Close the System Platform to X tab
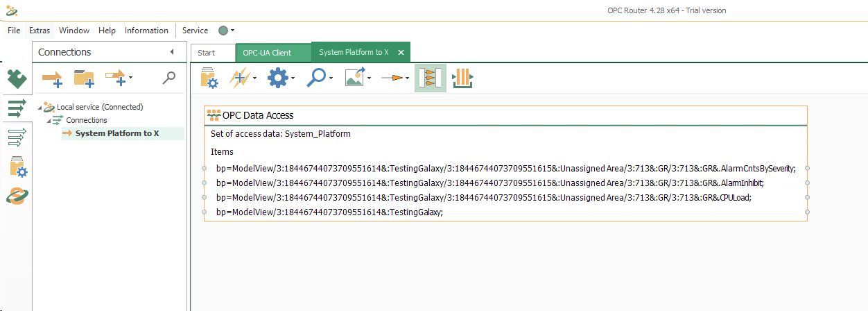This screenshot has height=311, width=868. coord(401,52)
